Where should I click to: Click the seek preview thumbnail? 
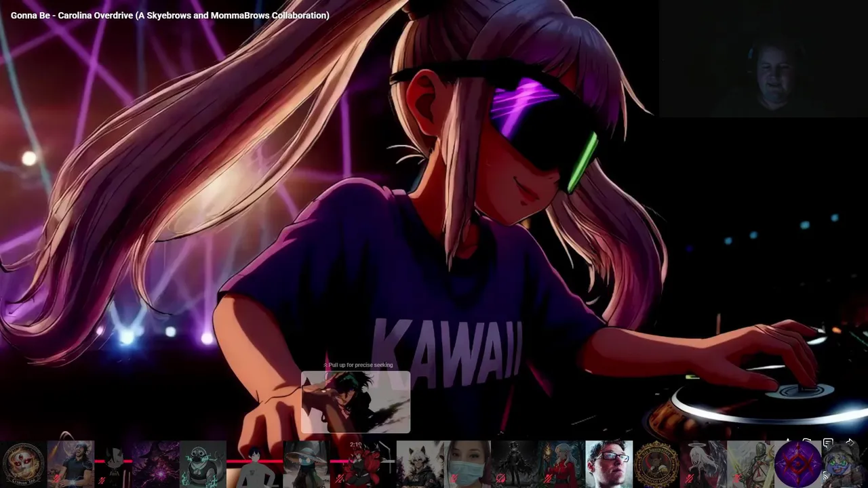click(356, 402)
